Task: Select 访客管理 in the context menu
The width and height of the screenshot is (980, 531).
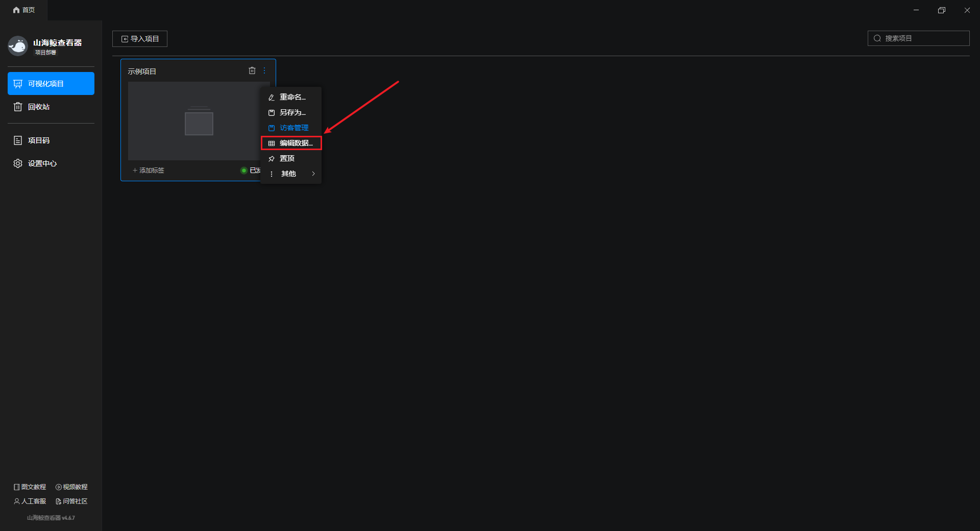Action: click(x=291, y=128)
